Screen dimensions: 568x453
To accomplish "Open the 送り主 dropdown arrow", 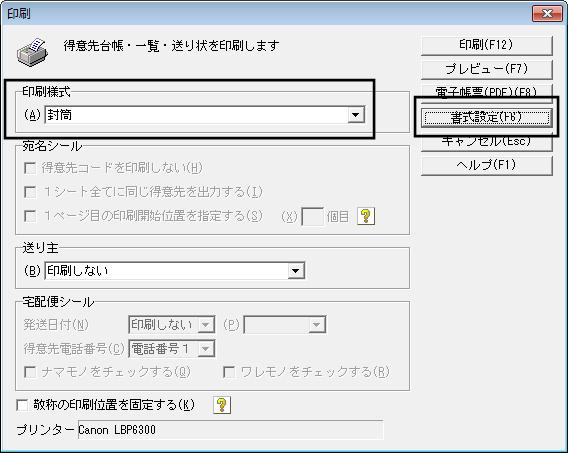I will (296, 271).
